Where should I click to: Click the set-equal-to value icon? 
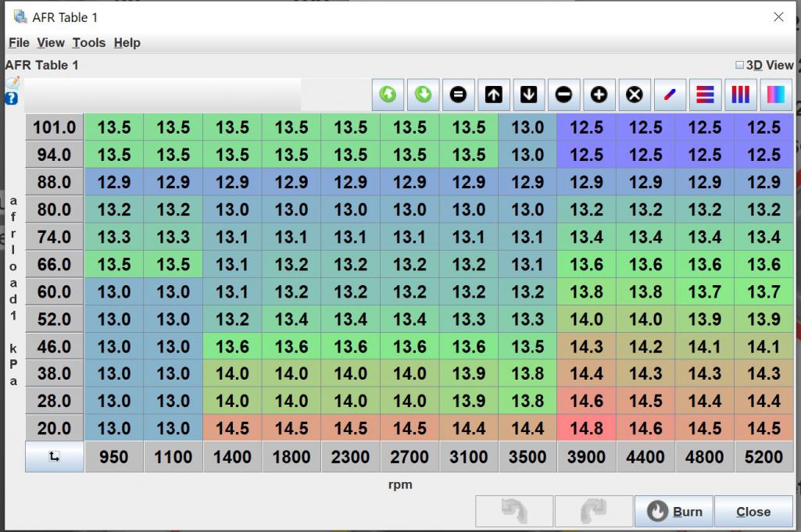(459, 95)
